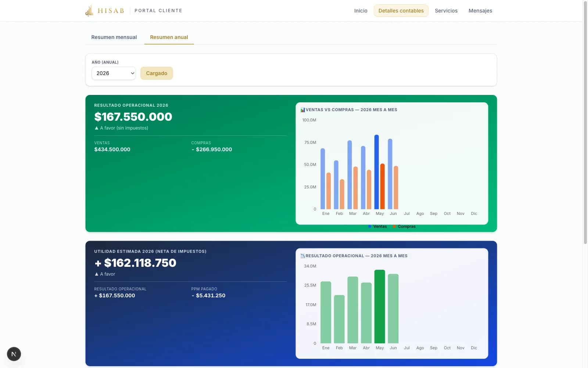Click the HISAB brand text link
This screenshot has height=368, width=588.
point(111,11)
